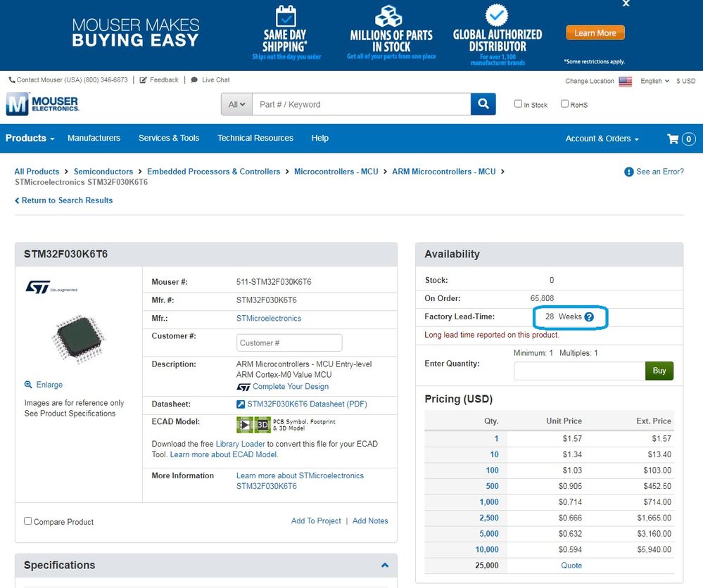Screen dimensions: 703x588
Task: Click Learn more about STMicroelectronics STM32F030K6T6
Action: click(300, 481)
